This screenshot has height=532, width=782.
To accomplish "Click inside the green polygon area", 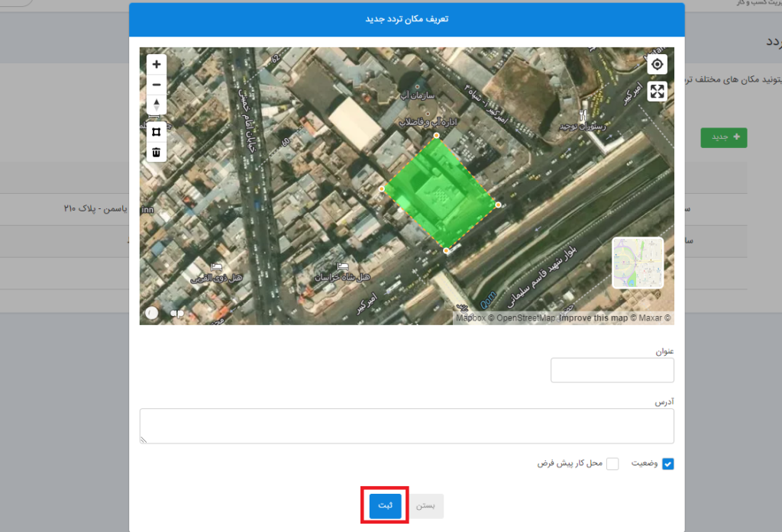I will coord(439,191).
